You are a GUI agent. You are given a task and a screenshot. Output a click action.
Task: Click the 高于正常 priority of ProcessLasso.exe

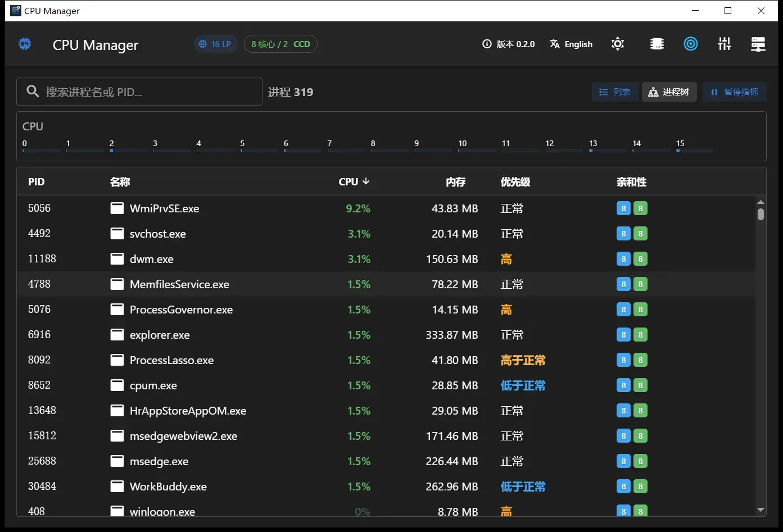click(x=523, y=360)
